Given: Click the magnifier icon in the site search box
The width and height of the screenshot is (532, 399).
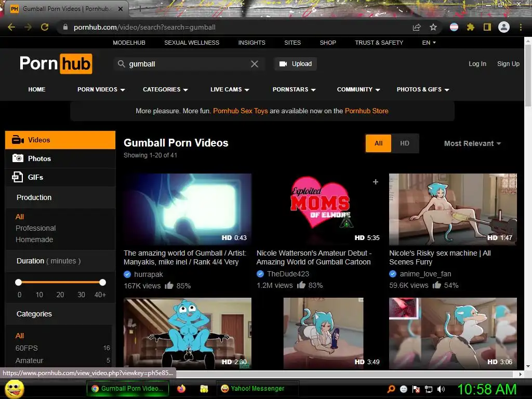Looking at the screenshot, I should tap(122, 64).
